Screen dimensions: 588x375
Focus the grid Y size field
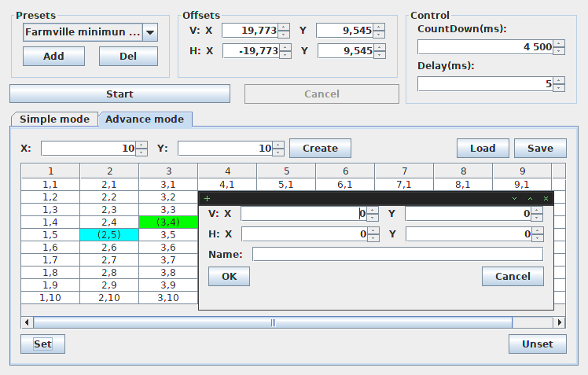point(225,149)
